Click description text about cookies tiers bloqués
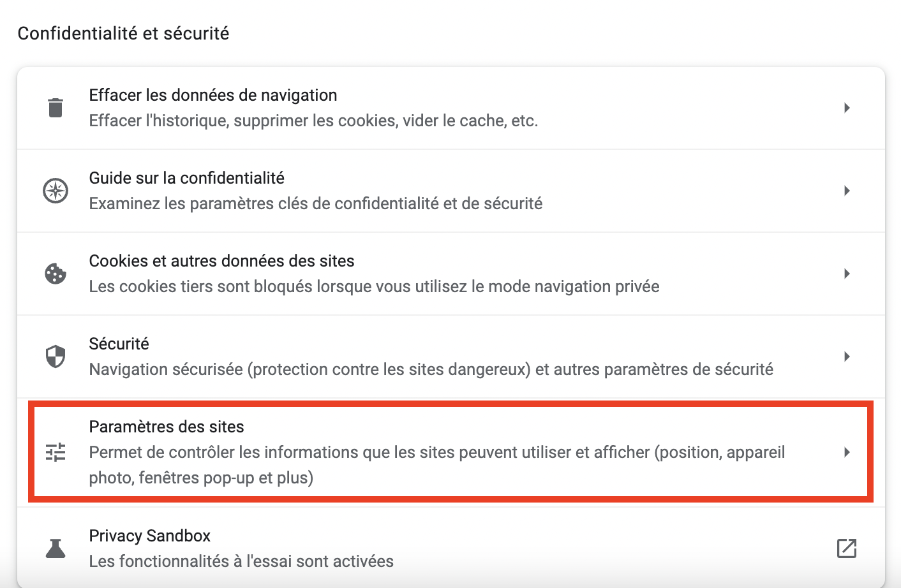 click(374, 286)
